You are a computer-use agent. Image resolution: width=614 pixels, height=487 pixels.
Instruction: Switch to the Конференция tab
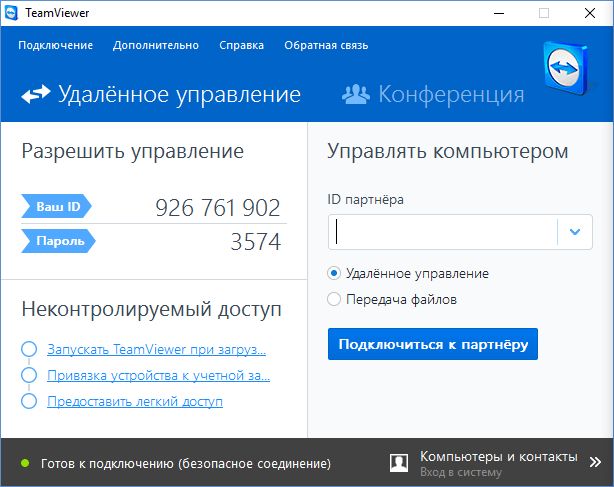450,95
